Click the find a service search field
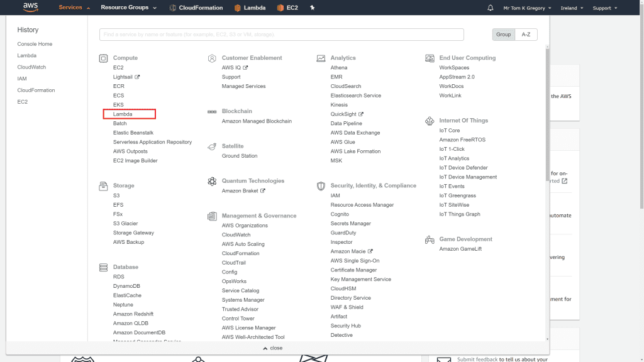The width and height of the screenshot is (644, 362). tap(281, 35)
